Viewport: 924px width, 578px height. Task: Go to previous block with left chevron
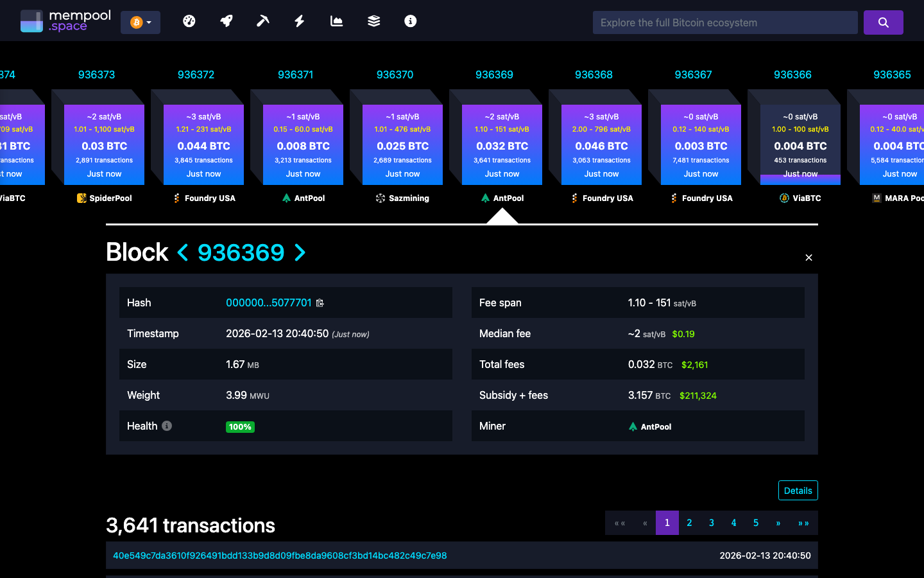(x=183, y=253)
